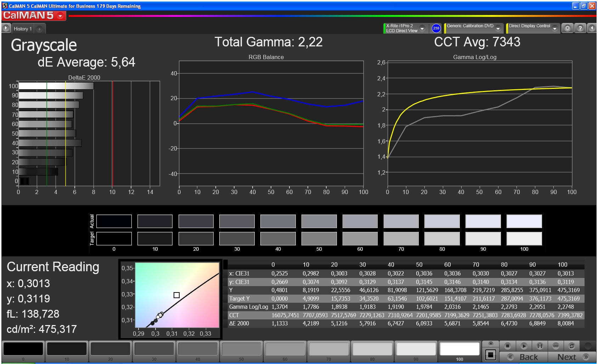Click the play read series icon
This screenshot has width=598, height=364.
pos(524,346)
